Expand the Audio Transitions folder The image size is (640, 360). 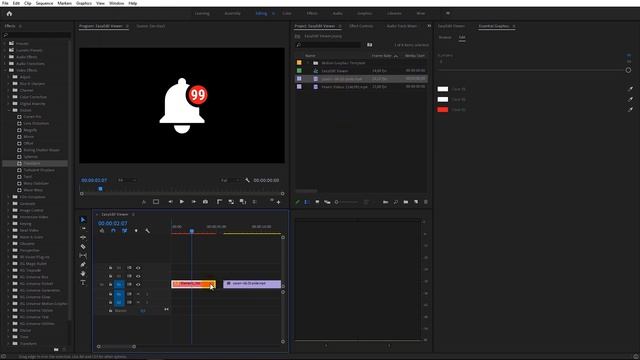click(x=5, y=64)
